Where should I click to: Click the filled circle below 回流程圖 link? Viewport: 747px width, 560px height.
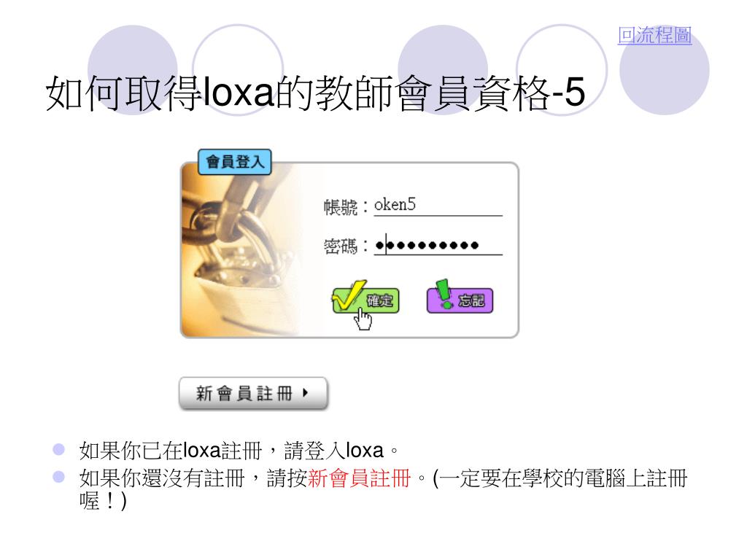pyautogui.click(x=664, y=70)
